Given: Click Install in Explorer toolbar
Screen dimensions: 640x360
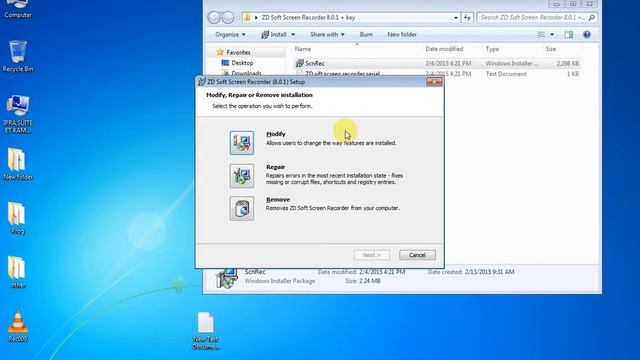Looking at the screenshot, I should click(274, 35).
